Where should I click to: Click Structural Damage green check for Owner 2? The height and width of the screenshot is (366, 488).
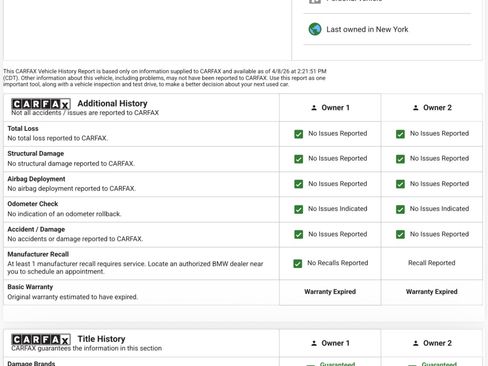click(400, 159)
